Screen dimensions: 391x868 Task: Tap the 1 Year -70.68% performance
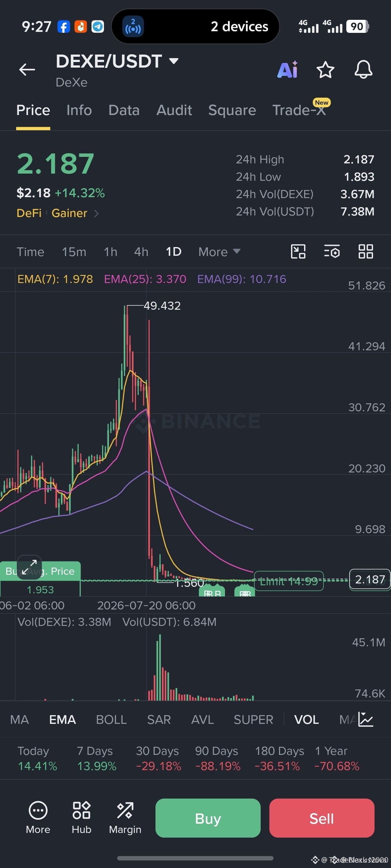(x=337, y=758)
